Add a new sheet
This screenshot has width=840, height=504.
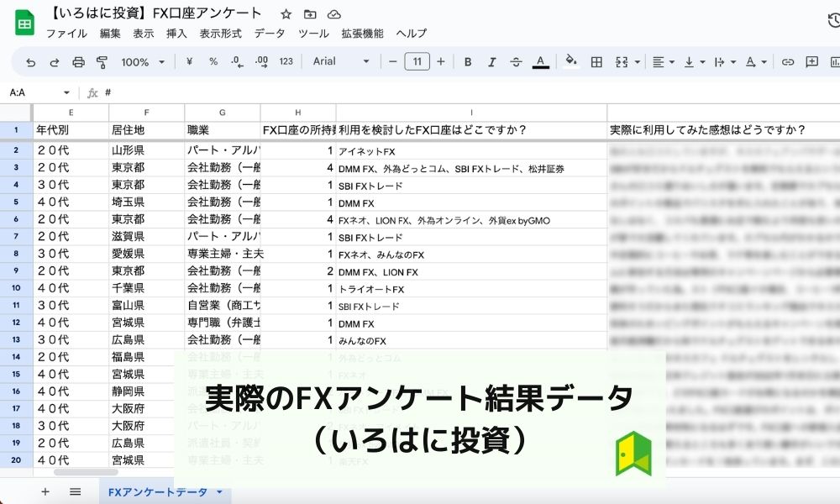(x=45, y=491)
